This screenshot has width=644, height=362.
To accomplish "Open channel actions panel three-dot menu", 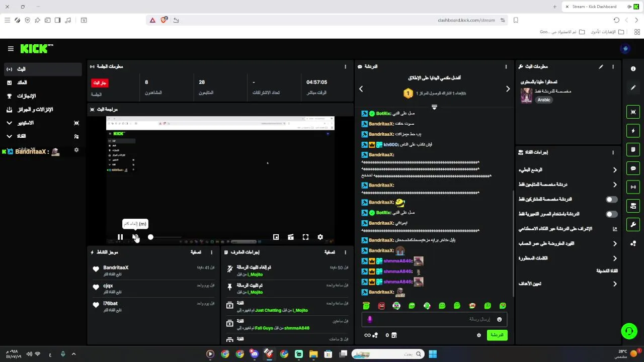I will point(613,152).
